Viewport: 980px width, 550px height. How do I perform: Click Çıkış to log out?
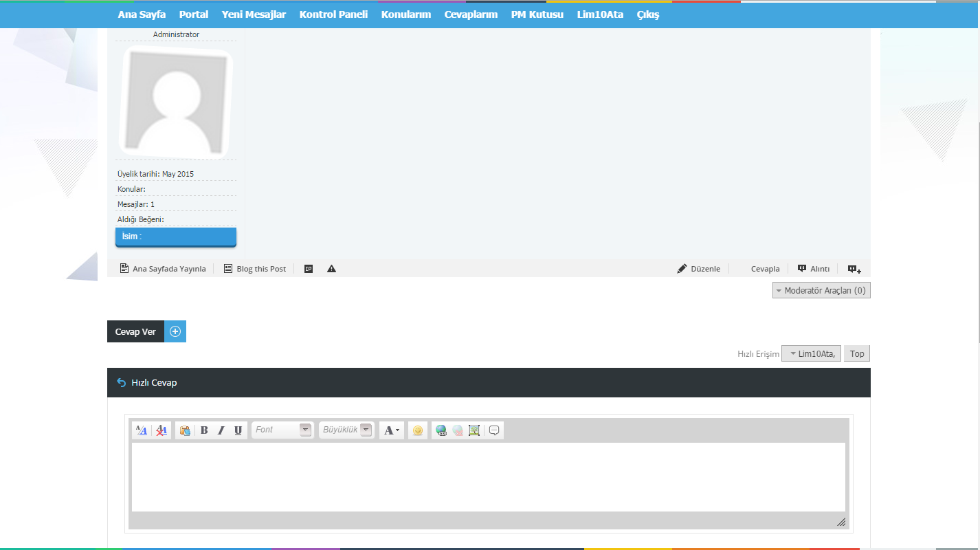(x=648, y=14)
